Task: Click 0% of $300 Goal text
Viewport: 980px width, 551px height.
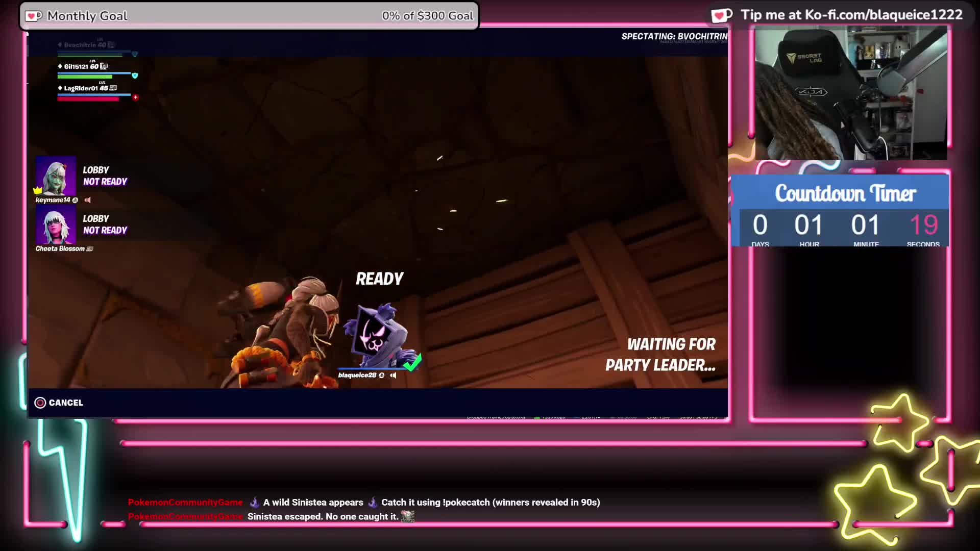Action: click(428, 16)
